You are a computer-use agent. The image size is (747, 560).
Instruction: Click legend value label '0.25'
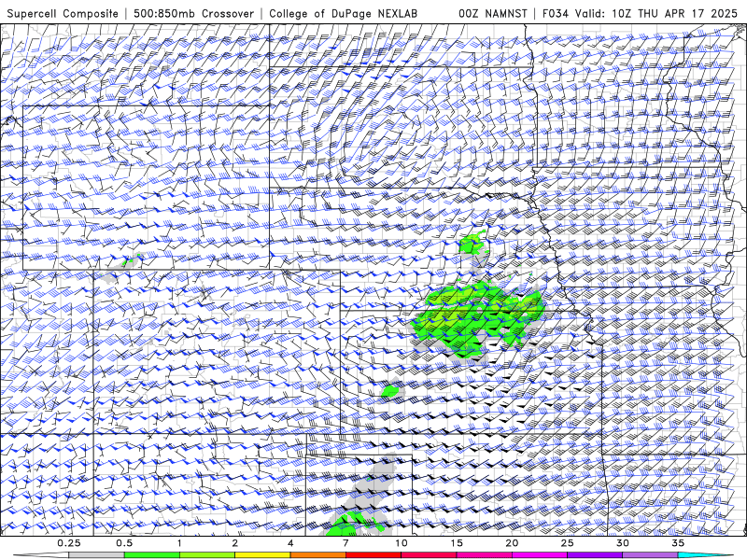pos(69,543)
